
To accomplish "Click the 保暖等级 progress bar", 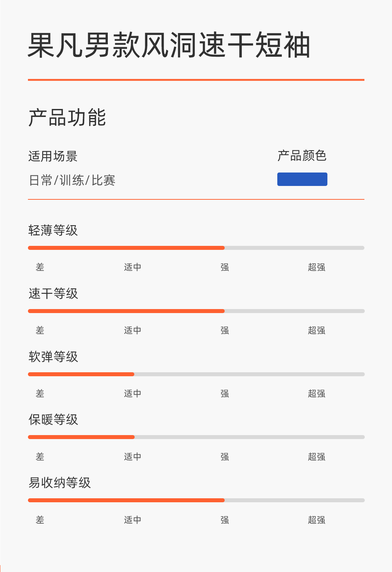I will click(x=196, y=437).
